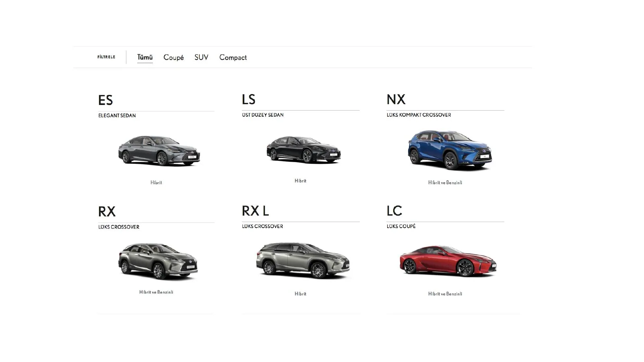Select the Tümü filter tab
The image size is (644, 362).
145,57
